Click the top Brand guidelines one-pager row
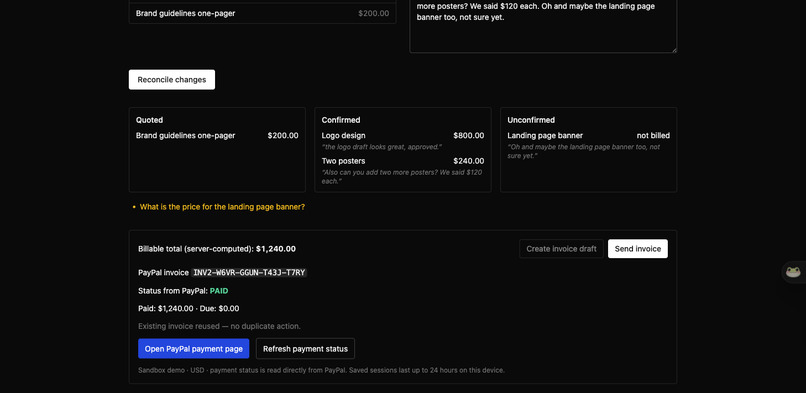The width and height of the screenshot is (806, 393). point(262,13)
